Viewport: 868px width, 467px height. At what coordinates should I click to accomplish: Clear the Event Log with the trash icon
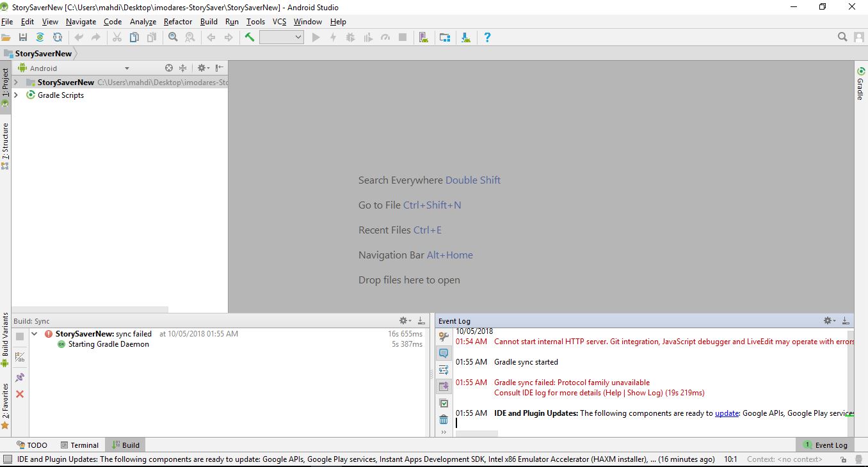[x=444, y=420]
